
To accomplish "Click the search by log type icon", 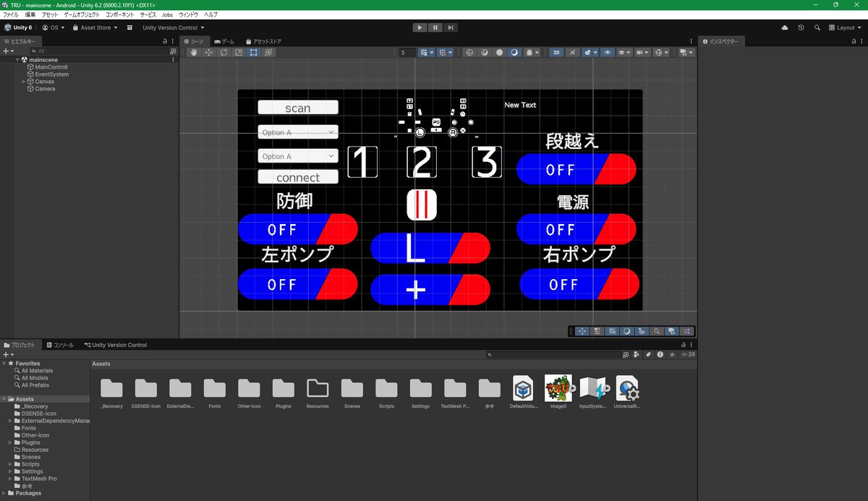I will (660, 355).
